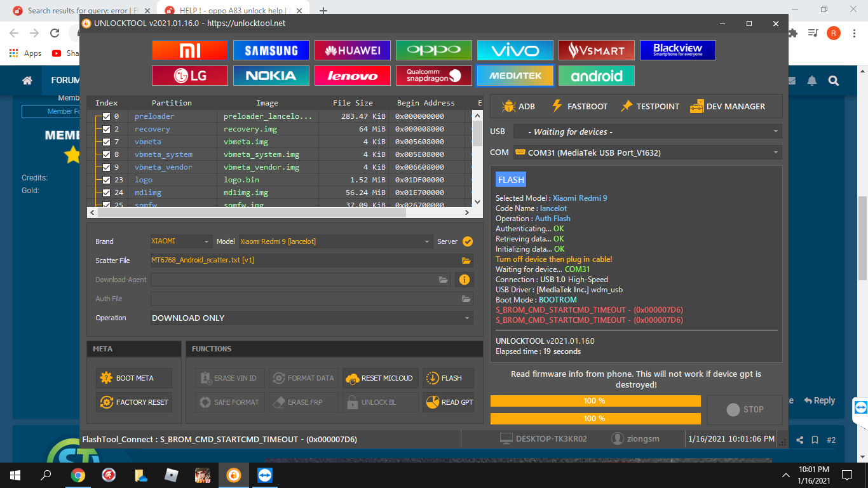Click the FLASH button

pyautogui.click(x=448, y=378)
